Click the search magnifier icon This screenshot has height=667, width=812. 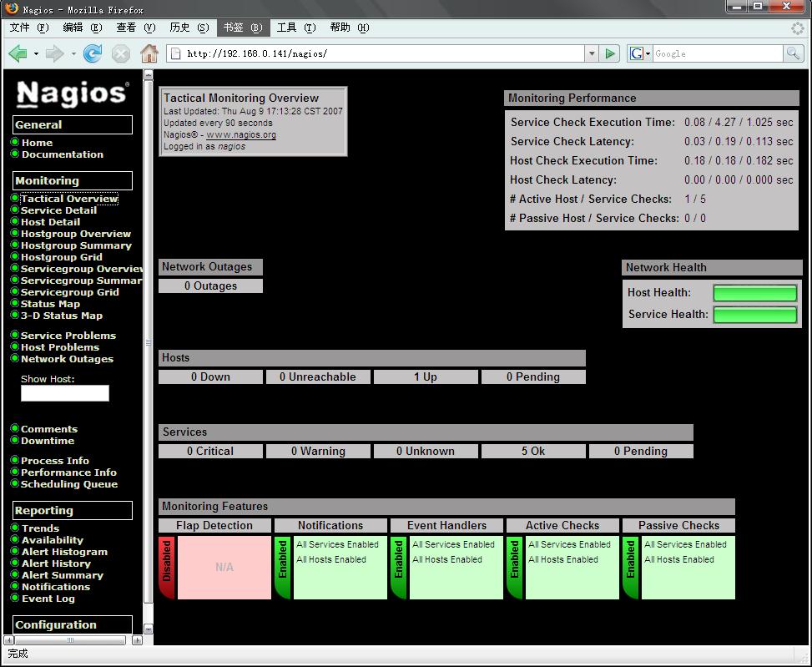tap(794, 53)
